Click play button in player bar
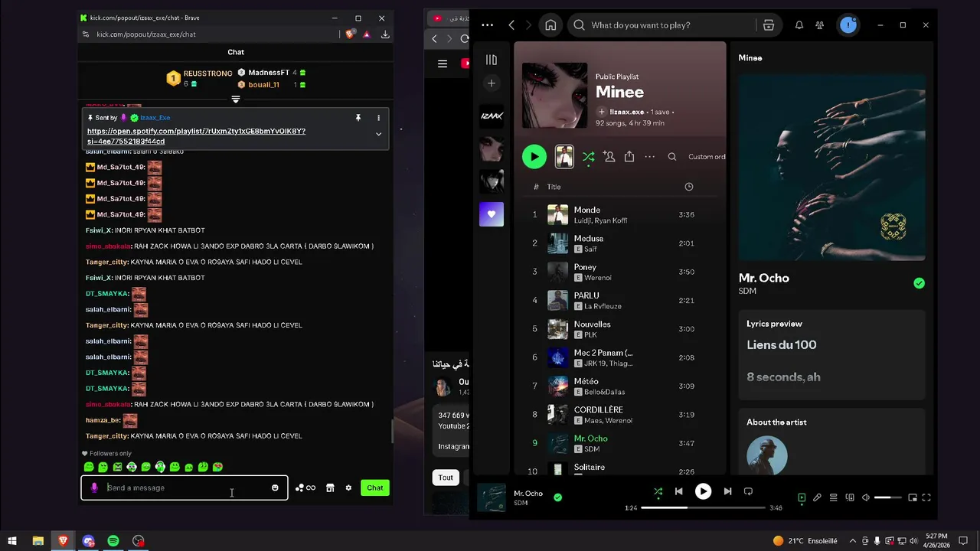 (703, 491)
